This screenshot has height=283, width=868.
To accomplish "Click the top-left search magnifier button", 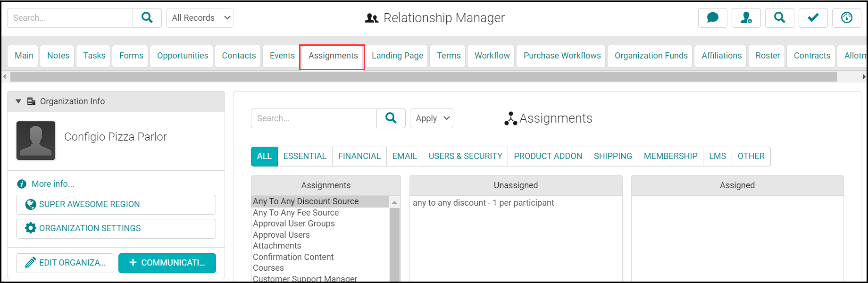I will click(x=147, y=18).
